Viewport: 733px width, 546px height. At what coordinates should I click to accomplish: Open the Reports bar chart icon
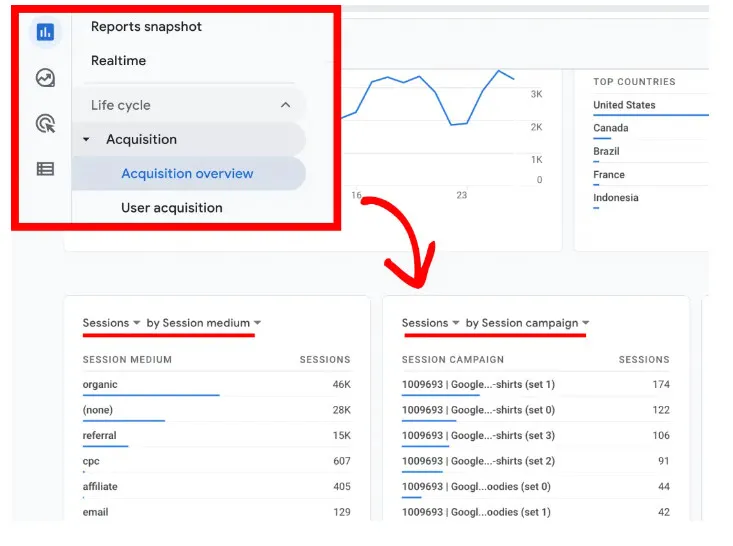[x=44, y=32]
